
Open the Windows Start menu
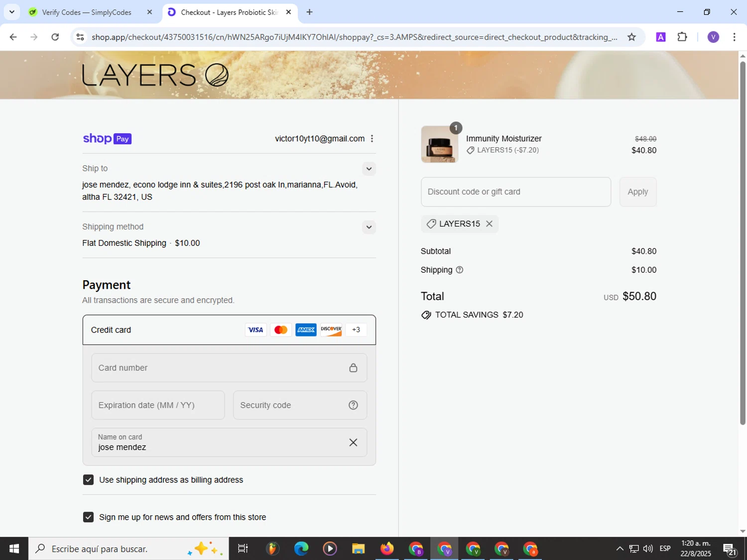(14, 549)
